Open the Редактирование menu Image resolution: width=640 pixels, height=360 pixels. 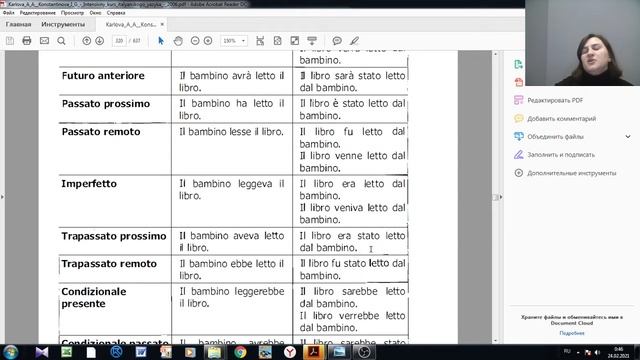pos(38,13)
